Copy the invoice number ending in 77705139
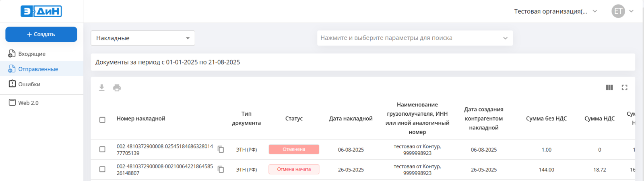644x181 pixels. pos(221,150)
